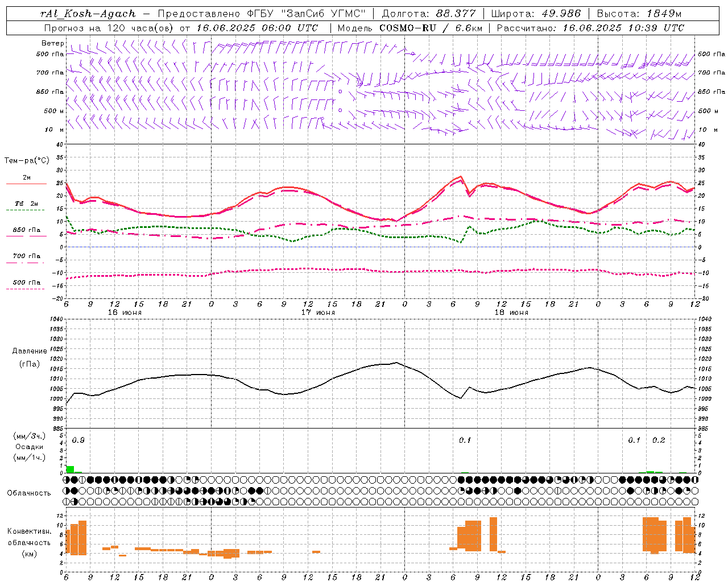Click the 18 июня date label

511,313
